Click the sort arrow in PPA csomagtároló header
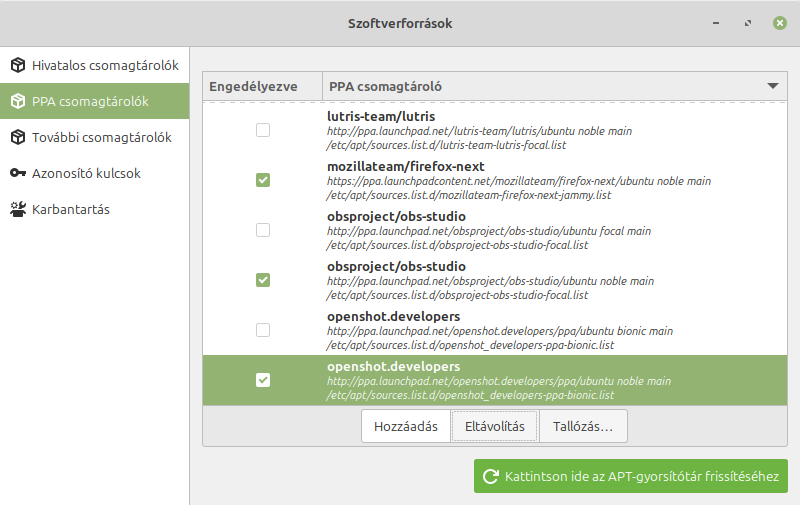 tap(773, 86)
